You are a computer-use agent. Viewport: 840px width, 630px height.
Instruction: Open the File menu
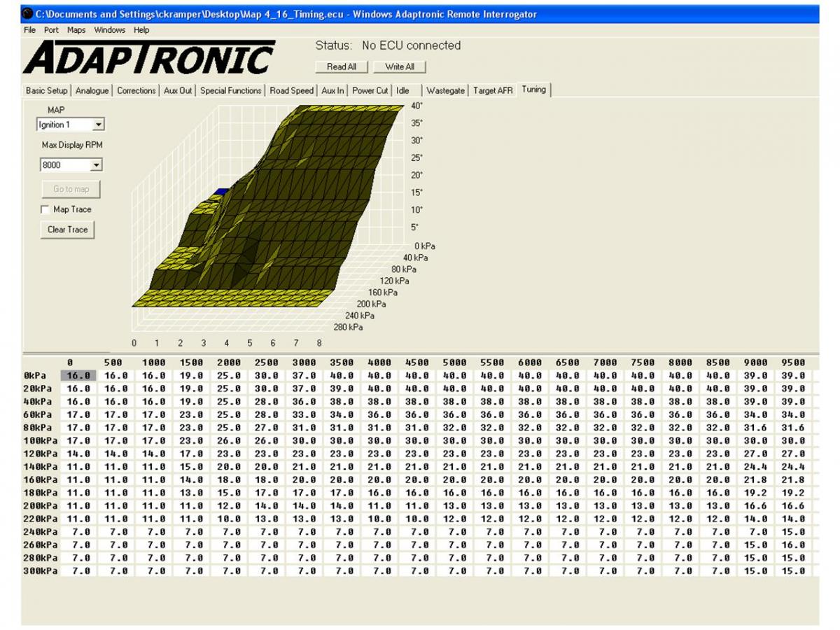coord(29,30)
